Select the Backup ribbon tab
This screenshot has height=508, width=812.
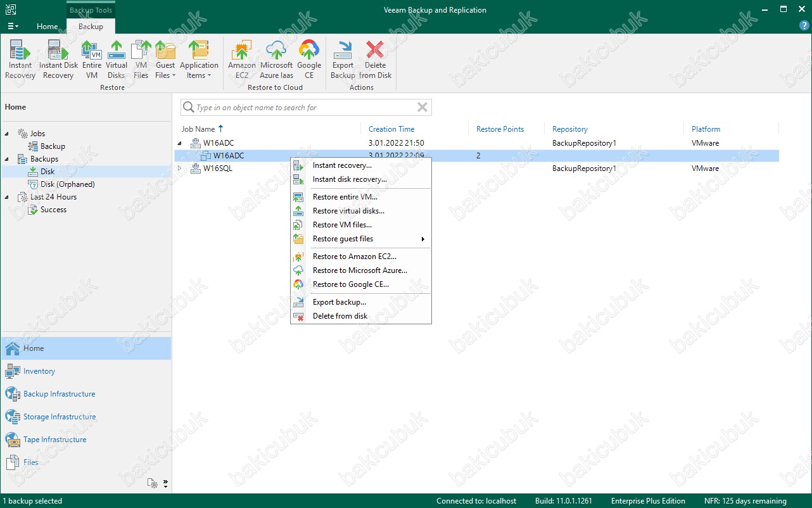pyautogui.click(x=91, y=27)
